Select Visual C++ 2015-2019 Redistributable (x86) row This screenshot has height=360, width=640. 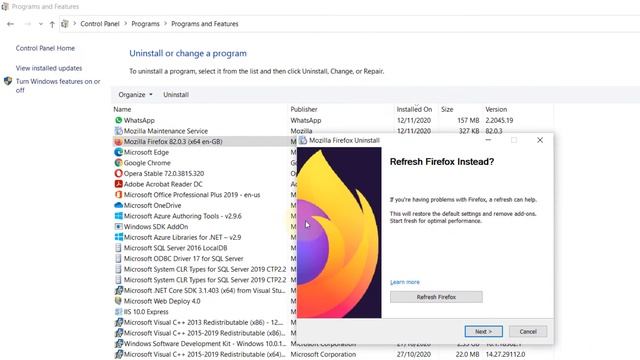(204, 333)
